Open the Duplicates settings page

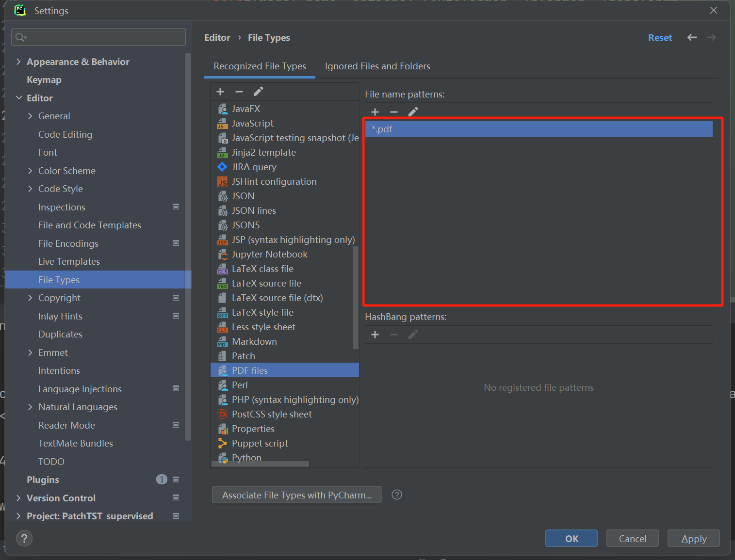[61, 335]
